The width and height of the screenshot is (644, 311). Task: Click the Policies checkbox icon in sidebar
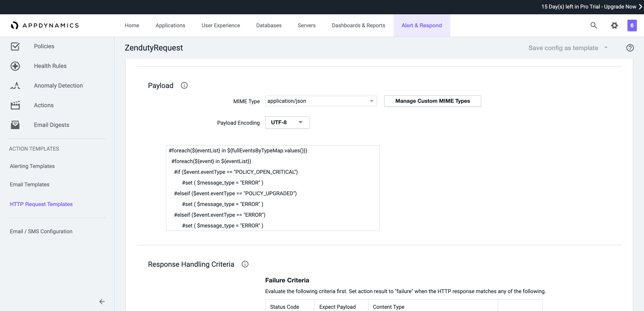[x=15, y=46]
